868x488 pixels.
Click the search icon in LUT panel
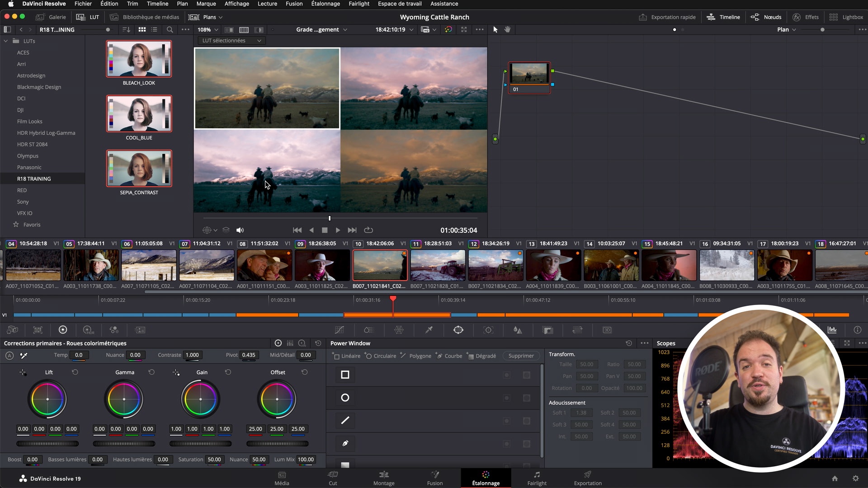pyautogui.click(x=170, y=29)
